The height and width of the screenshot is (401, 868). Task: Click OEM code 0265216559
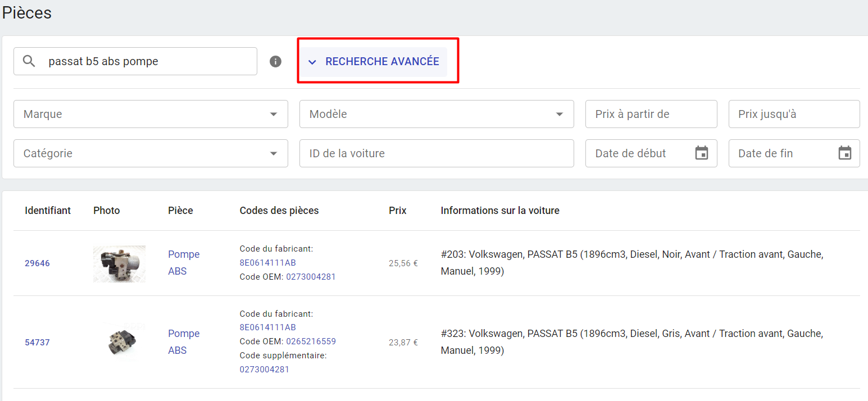pyautogui.click(x=311, y=341)
